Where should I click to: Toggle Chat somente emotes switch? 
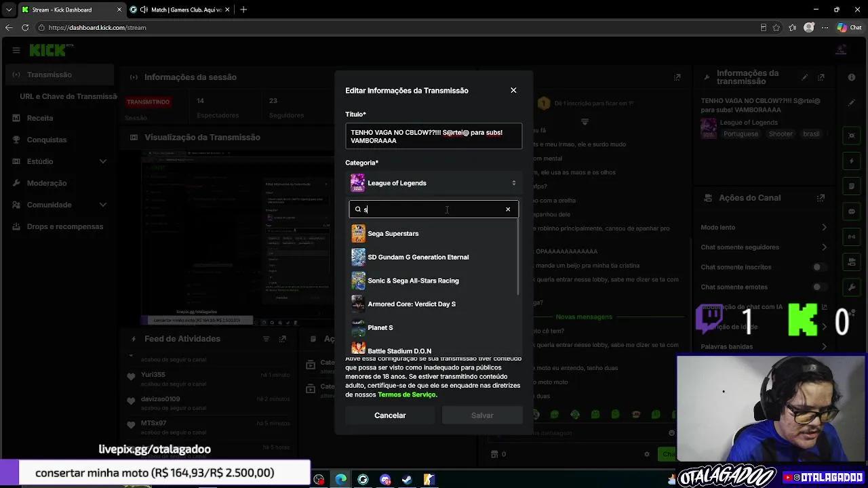click(819, 287)
